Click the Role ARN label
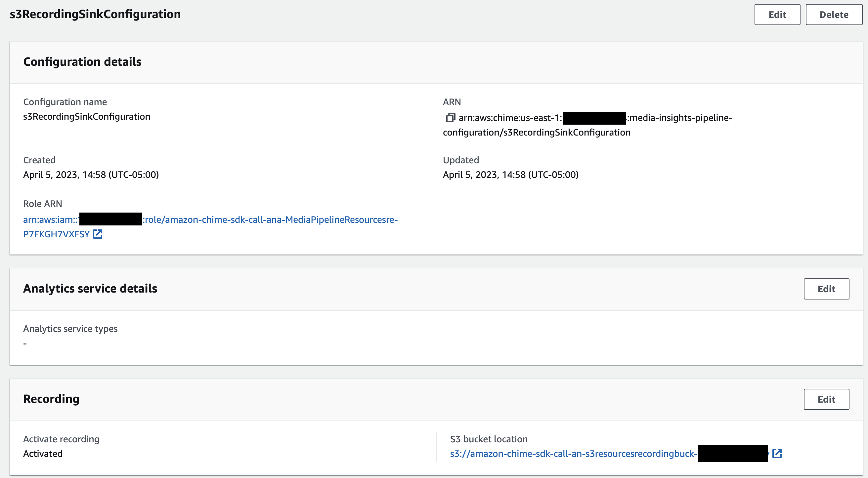Viewport: 868px width, 478px height. pyautogui.click(x=42, y=204)
